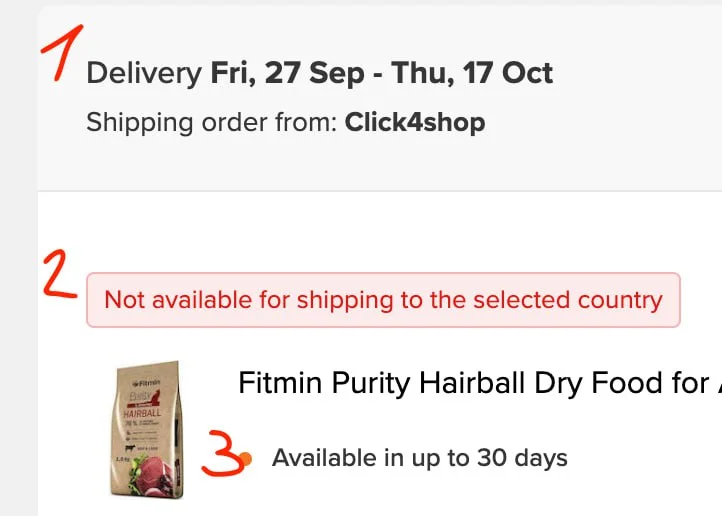This screenshot has height=516, width=722.
Task: Open the Click4shop seller page
Action: (415, 123)
